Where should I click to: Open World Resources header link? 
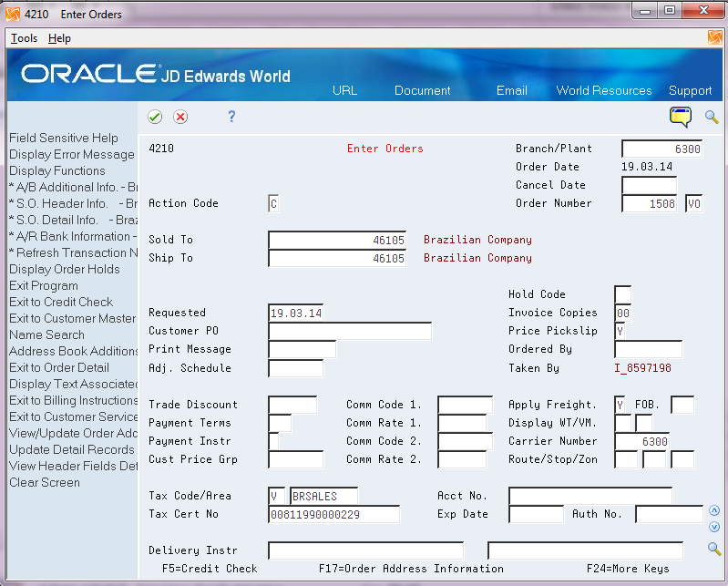pyautogui.click(x=604, y=90)
